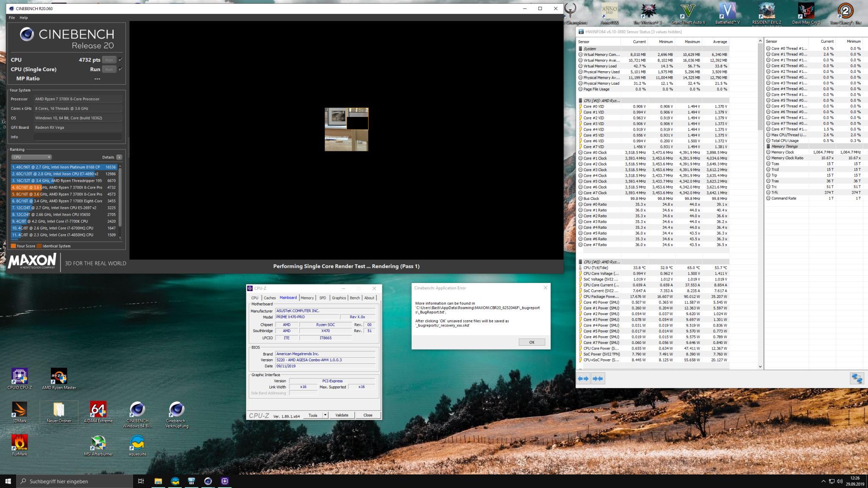Open the About tab in CPU-Z
The width and height of the screenshot is (868, 488).
(369, 298)
